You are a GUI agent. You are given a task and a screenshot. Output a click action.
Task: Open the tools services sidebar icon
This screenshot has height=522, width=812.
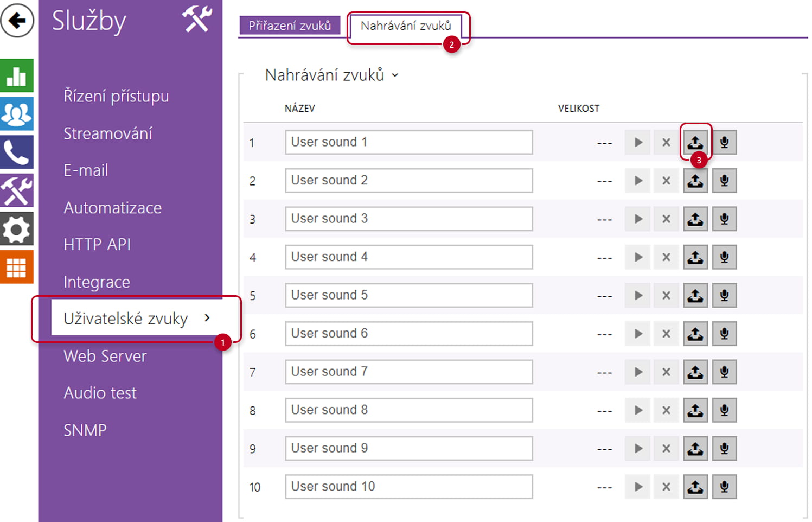click(17, 190)
